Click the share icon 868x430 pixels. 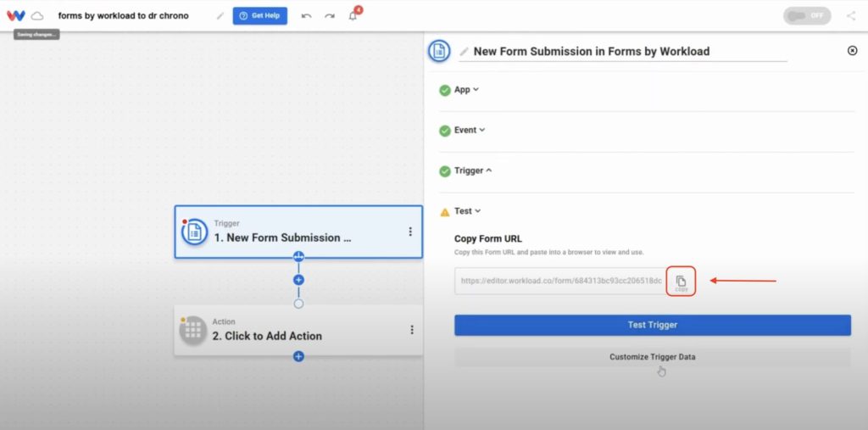coord(851,15)
